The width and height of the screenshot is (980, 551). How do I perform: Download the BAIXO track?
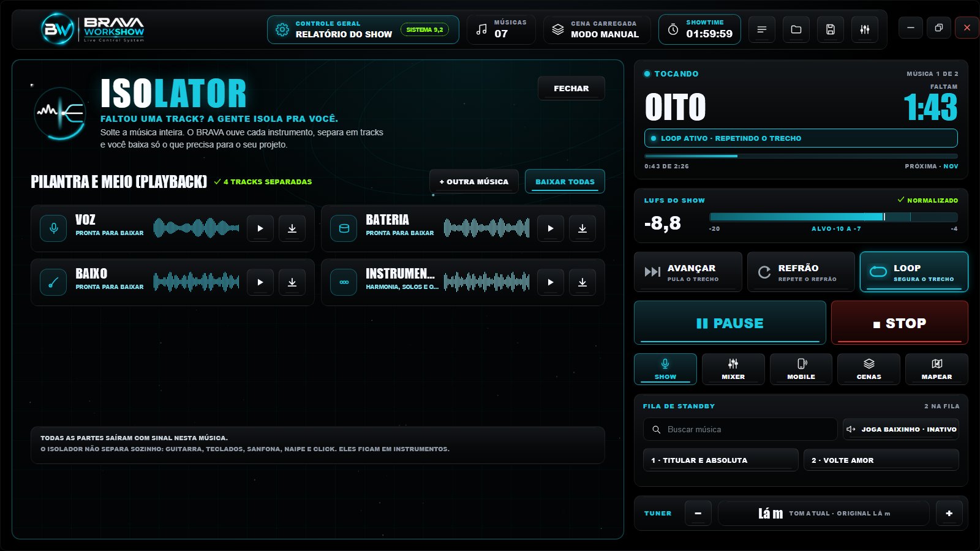pyautogui.click(x=292, y=282)
